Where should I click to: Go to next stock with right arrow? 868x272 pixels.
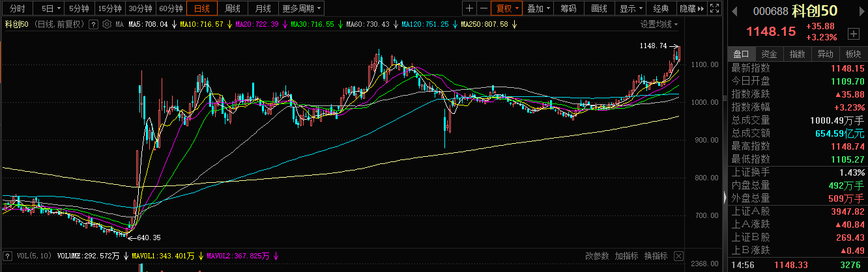pyautogui.click(x=862, y=10)
